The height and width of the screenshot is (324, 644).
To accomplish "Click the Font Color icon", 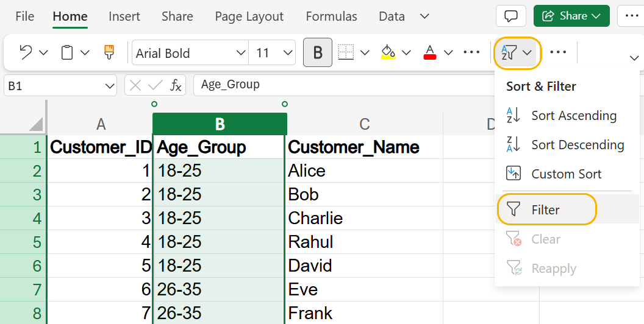I will pos(431,52).
